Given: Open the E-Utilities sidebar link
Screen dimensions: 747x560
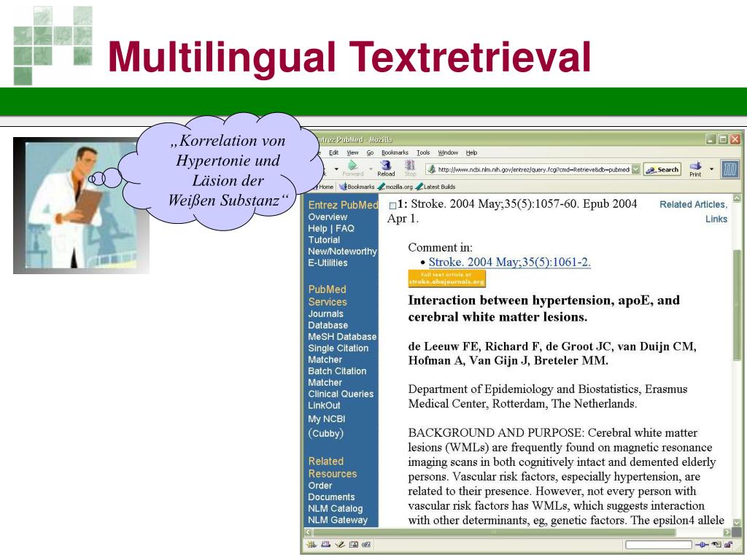Looking at the screenshot, I should pos(328,262).
